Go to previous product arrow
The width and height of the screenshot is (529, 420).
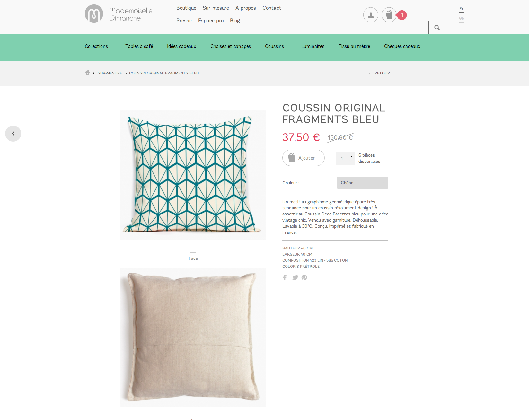(13, 134)
